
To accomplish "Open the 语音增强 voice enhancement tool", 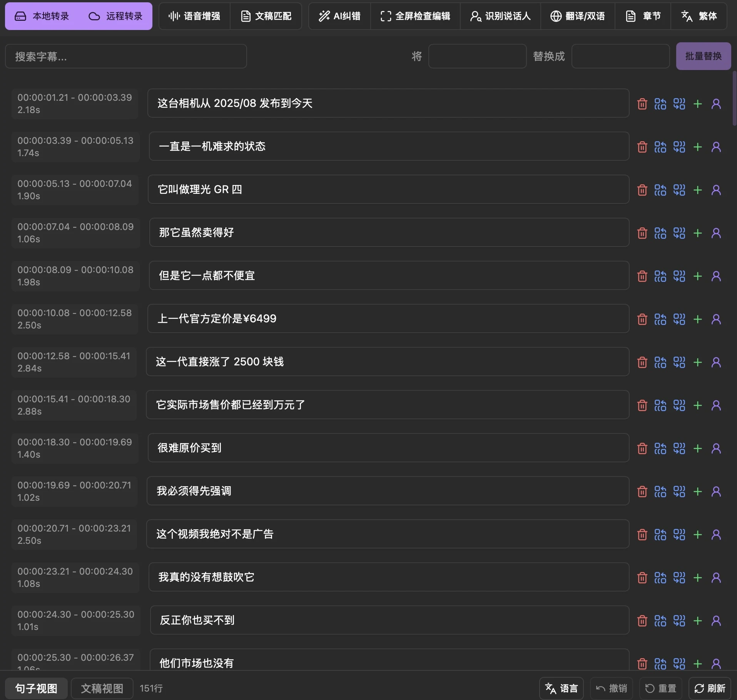I will [x=194, y=16].
